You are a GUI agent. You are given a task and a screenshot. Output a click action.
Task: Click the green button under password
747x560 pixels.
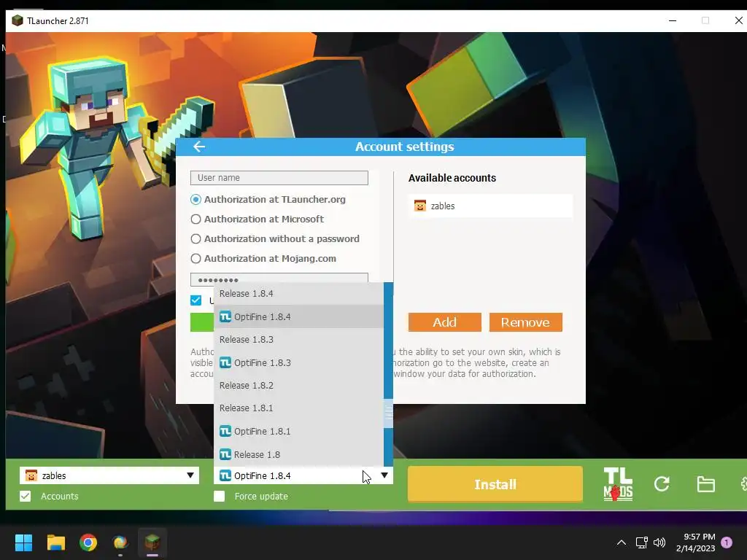click(202, 322)
